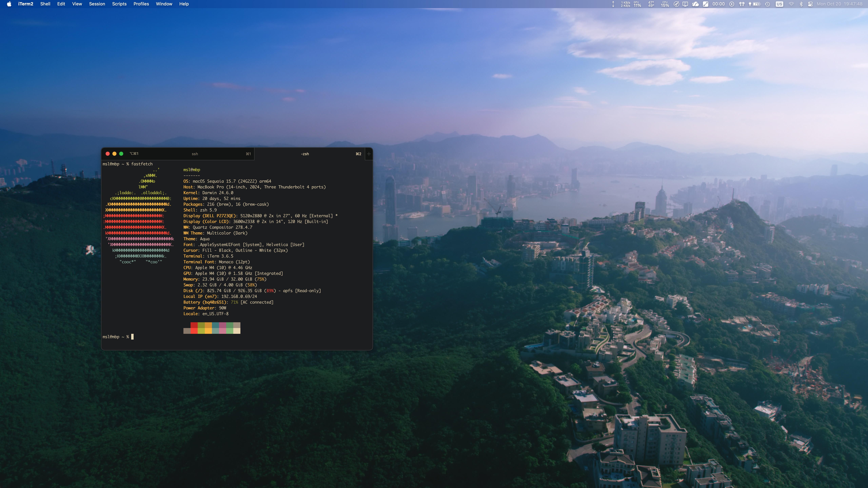Click the play button menu bar icon
868x488 pixels.
pos(732,4)
